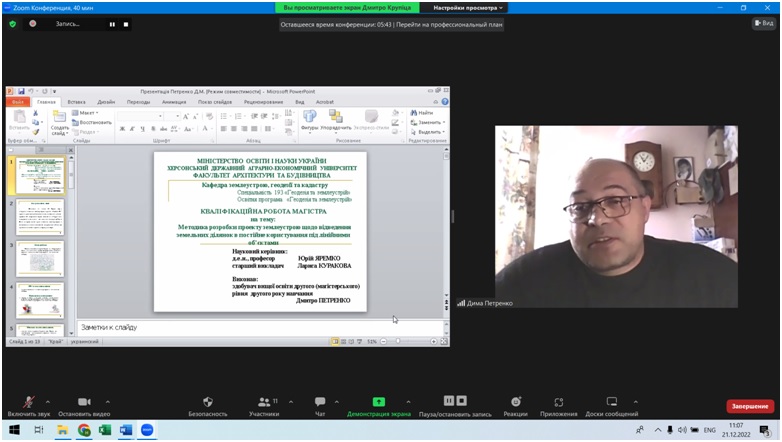Select slide 2 thumbnail
782x442 pixels.
[x=40, y=217]
